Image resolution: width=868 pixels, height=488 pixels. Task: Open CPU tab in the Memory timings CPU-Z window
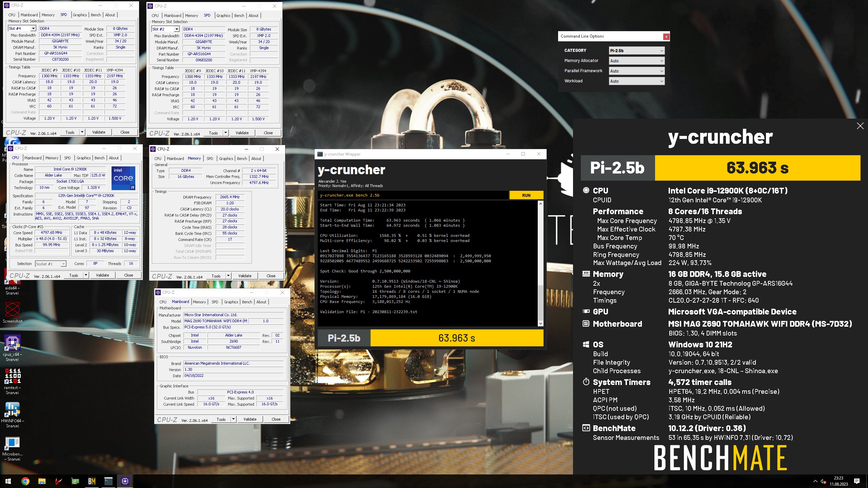(158, 159)
